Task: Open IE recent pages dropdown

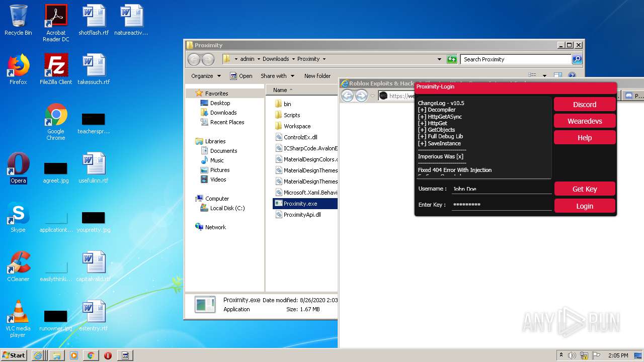Action: (x=373, y=96)
